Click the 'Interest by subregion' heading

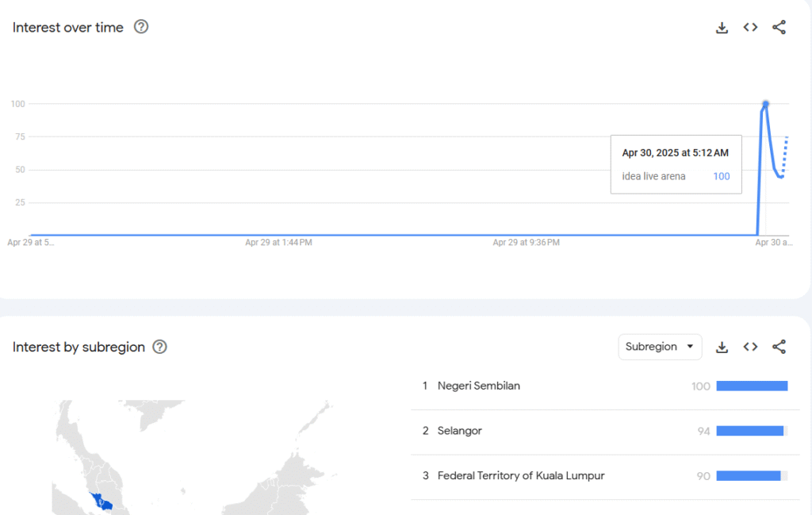coord(79,347)
